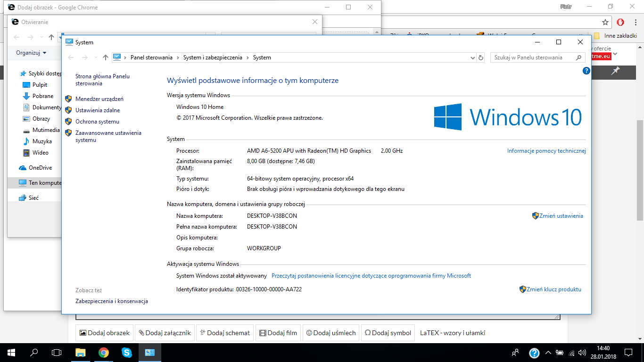Click the computer icon in System address bar

click(117, 58)
